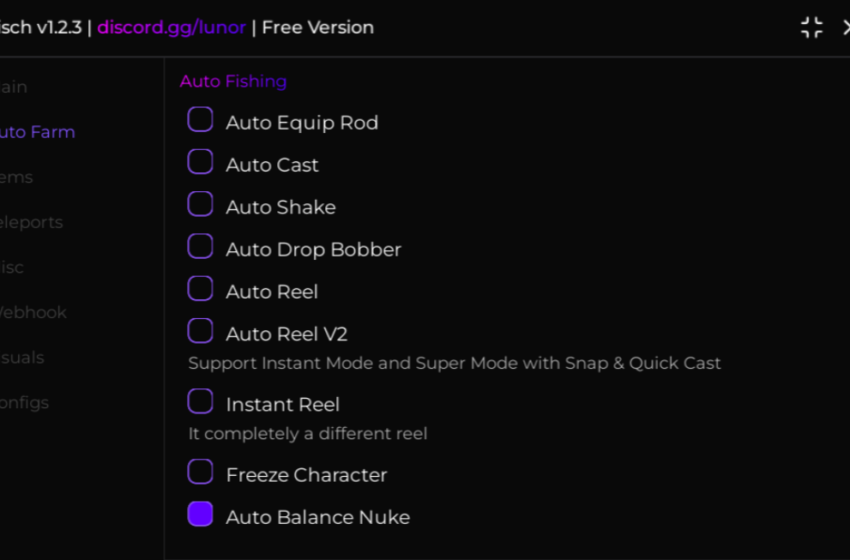This screenshot has height=560, width=850.
Task: Switch to the Visuals tab
Action: tap(22, 357)
